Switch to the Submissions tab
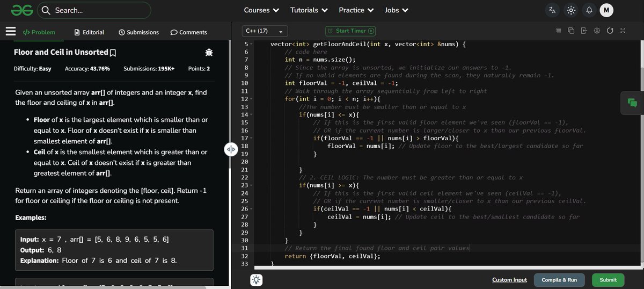 pos(138,32)
